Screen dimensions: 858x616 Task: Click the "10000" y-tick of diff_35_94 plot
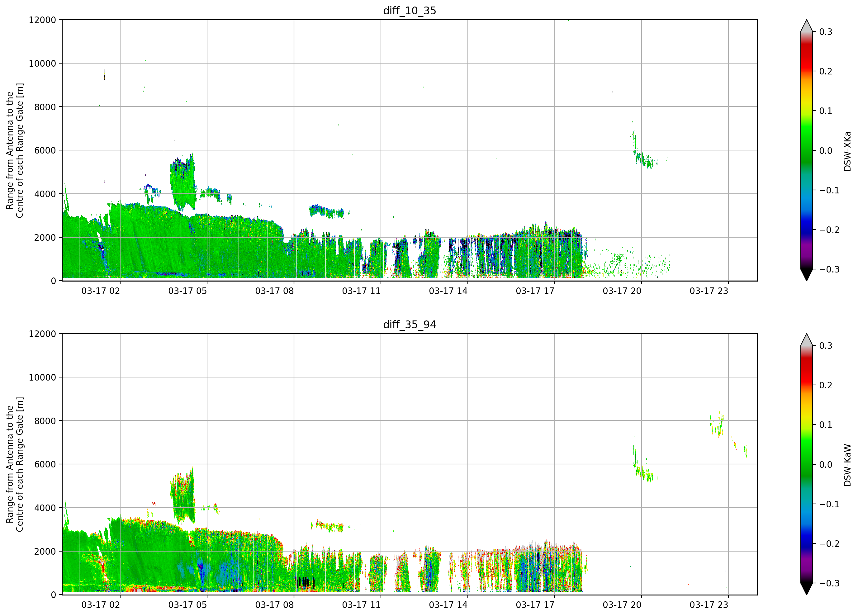tap(42, 377)
